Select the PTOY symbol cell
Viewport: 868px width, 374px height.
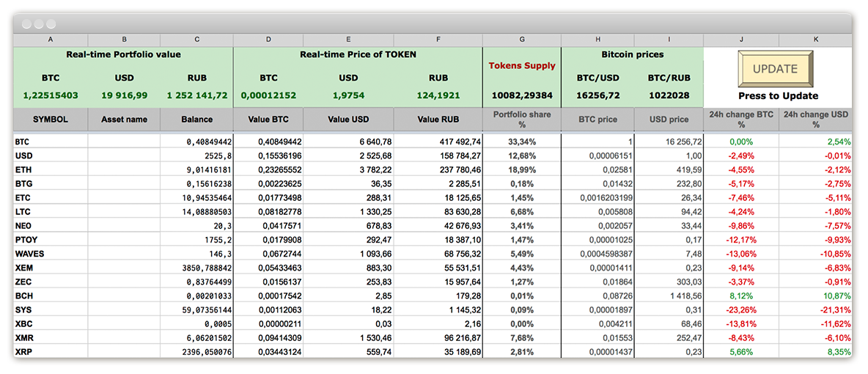click(51, 239)
